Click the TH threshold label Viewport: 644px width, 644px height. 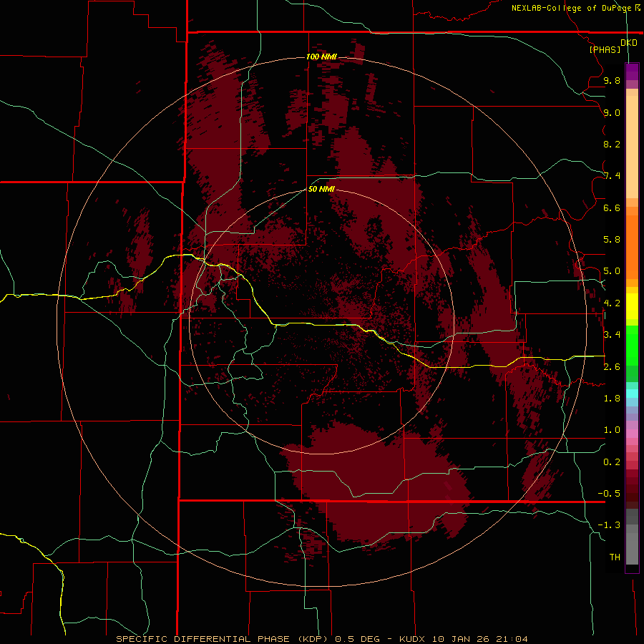[615, 557]
